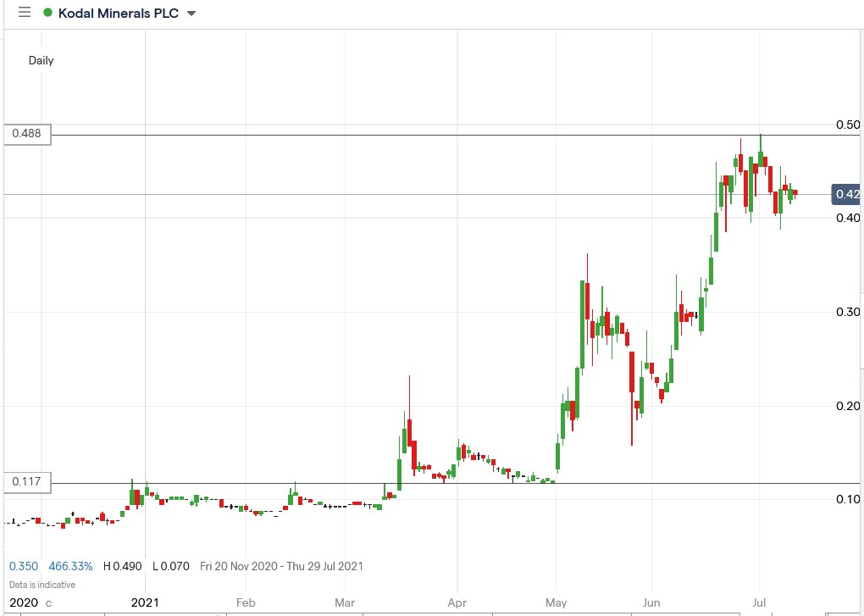This screenshot has height=616, width=864.
Task: Select the blue 0.42 current price tag
Action: click(x=846, y=194)
